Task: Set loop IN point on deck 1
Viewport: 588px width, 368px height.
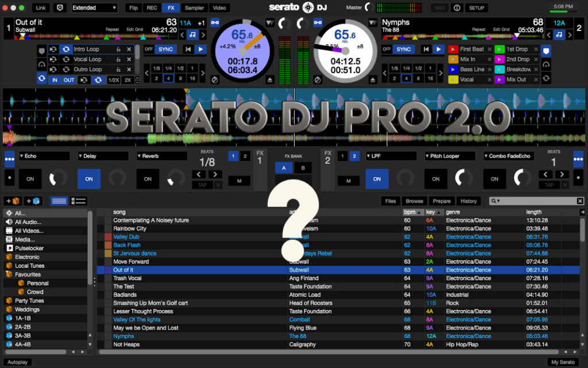Action: [55, 80]
